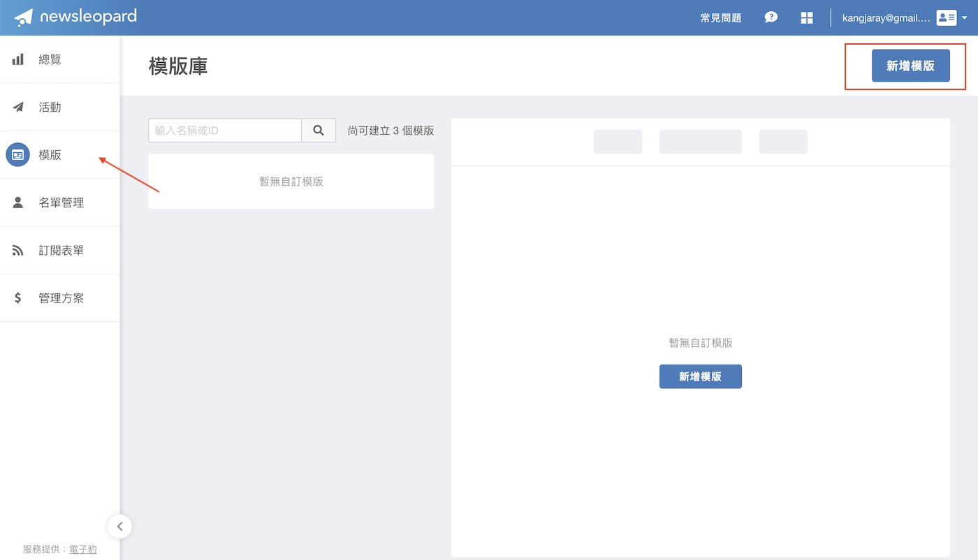Viewport: 978px width, 560px height.
Task: Click the 輸入名稱或ID search field
Action: (x=225, y=131)
